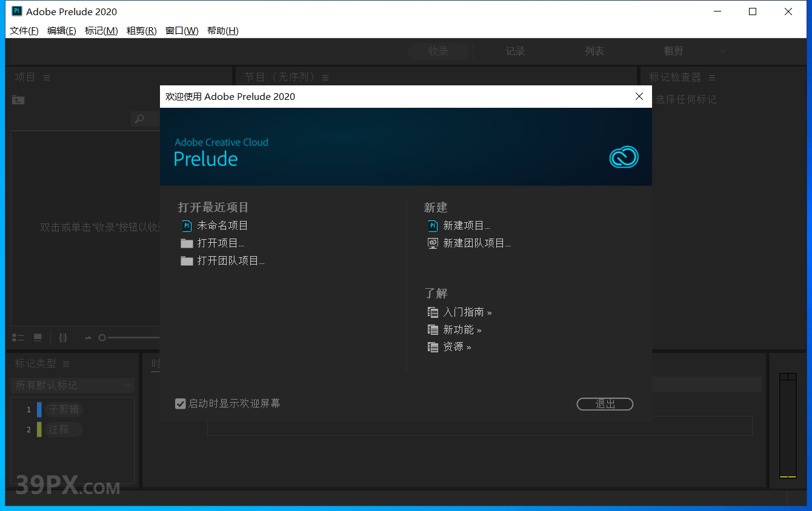Click the blue swatch beside 子剪辑

tap(39, 410)
